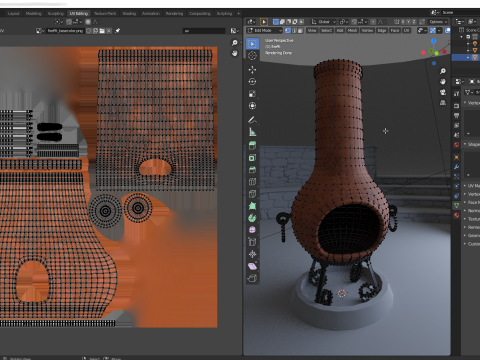Screen dimensions: 480x360
Task: Open the pivot point dropdown
Action: tap(344, 22)
